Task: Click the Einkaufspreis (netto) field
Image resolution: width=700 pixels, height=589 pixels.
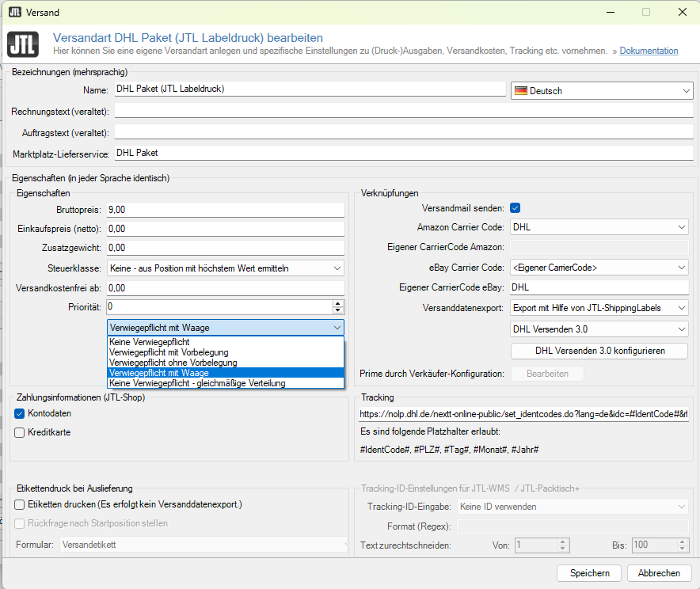Action: tap(226, 229)
